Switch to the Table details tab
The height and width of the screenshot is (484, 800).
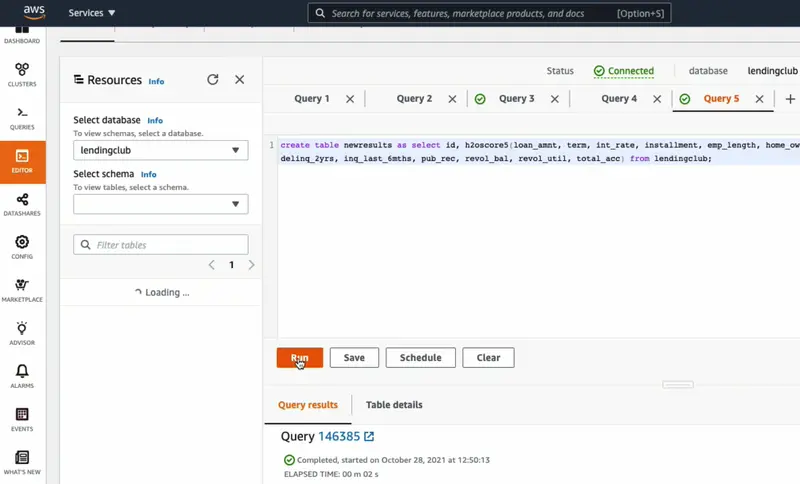[394, 405]
